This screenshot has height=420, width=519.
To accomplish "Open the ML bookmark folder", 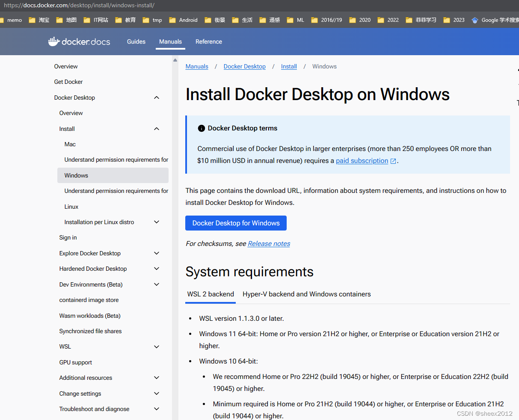I will (x=296, y=20).
